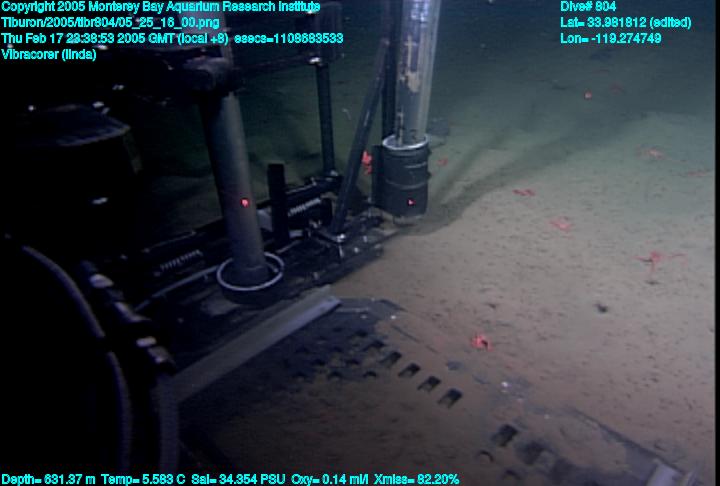
Task: Click the 'Lon= -119.274749' readout
Action: pos(611,39)
